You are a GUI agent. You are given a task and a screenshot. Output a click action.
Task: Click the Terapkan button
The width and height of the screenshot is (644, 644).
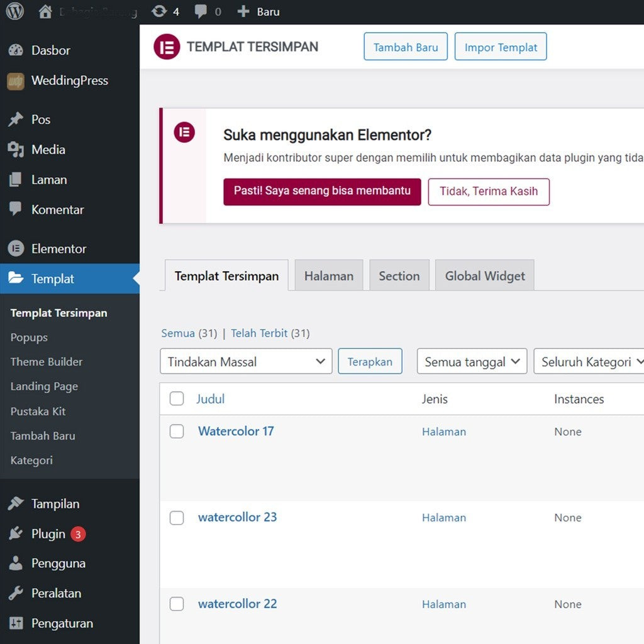click(370, 362)
